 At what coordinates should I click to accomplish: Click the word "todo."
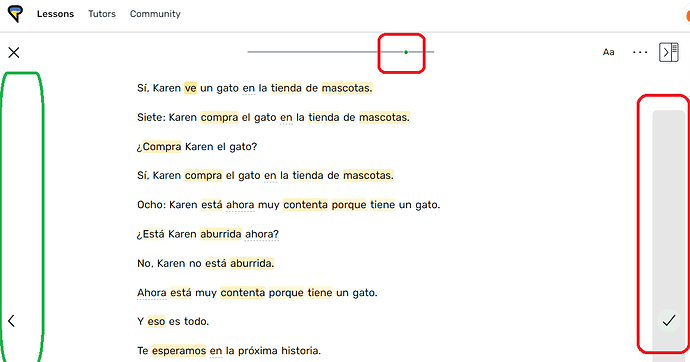(x=196, y=322)
